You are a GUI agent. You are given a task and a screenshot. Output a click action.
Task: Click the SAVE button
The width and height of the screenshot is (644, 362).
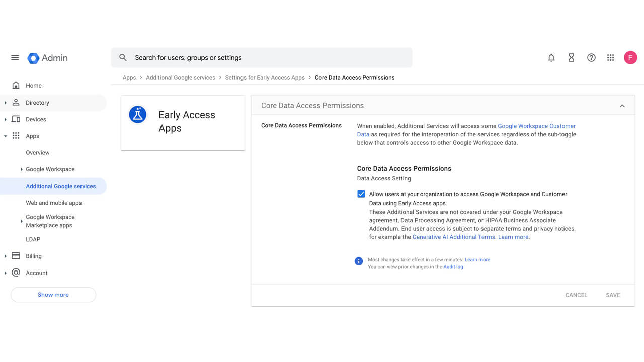613,295
